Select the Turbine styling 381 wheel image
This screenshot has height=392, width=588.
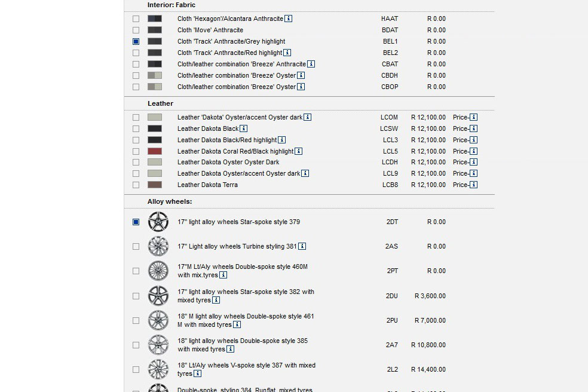(x=158, y=246)
